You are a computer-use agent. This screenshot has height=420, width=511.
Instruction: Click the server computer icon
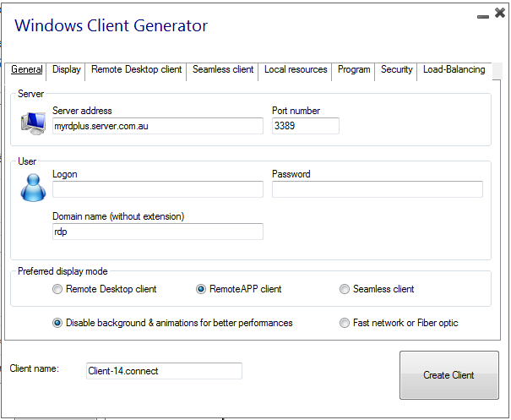pos(33,123)
